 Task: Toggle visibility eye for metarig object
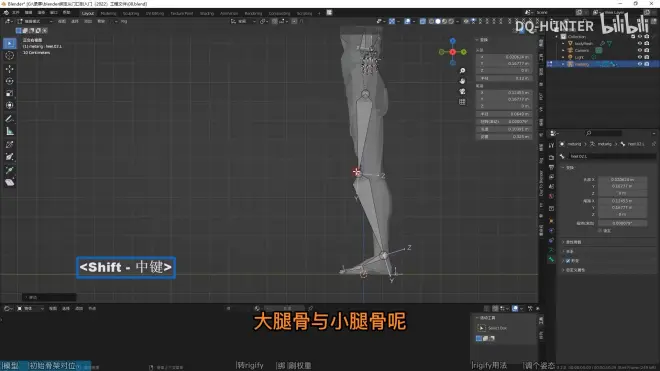pos(639,64)
